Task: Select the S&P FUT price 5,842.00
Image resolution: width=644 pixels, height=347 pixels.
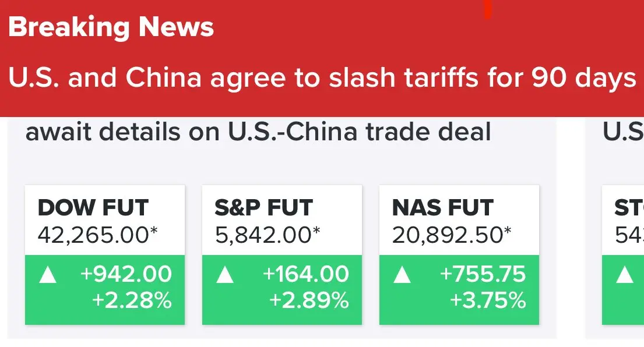Action: click(x=268, y=235)
